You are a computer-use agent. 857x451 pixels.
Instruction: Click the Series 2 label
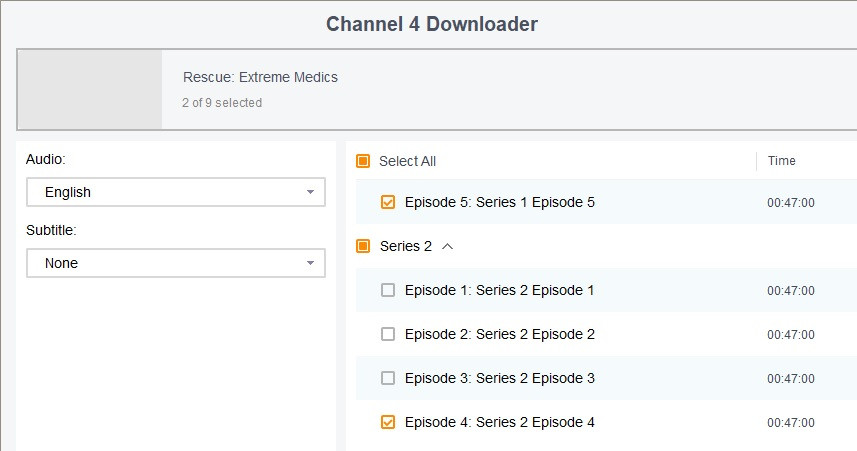406,246
